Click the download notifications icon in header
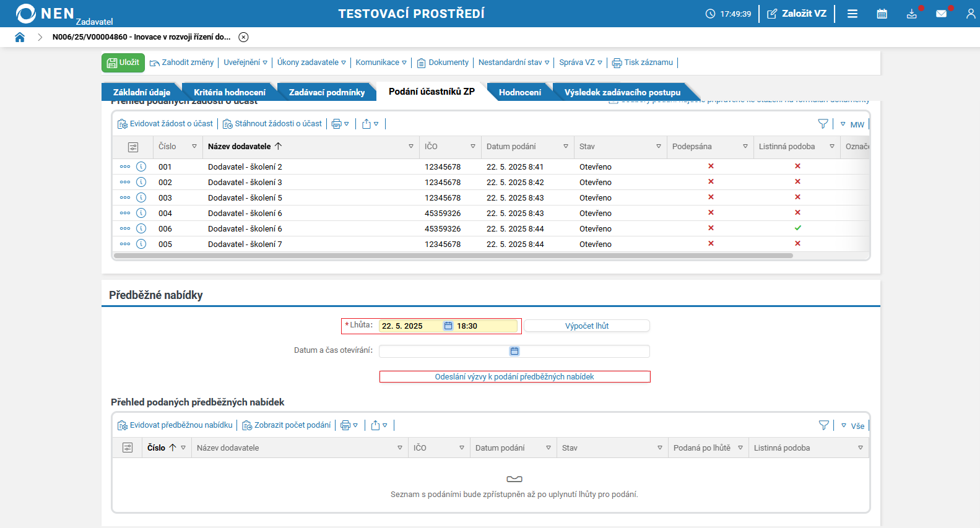This screenshot has height=528, width=980. (911, 14)
